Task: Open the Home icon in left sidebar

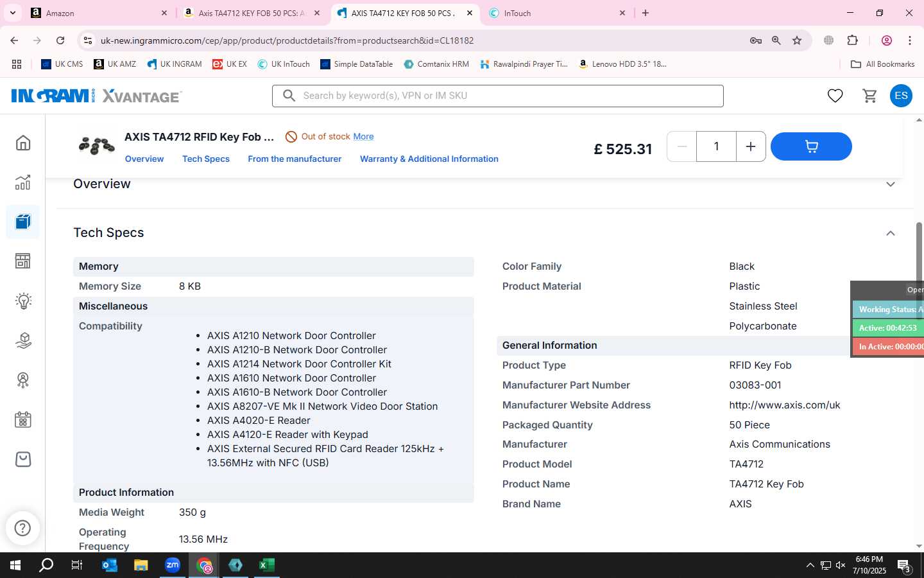Action: [x=23, y=143]
